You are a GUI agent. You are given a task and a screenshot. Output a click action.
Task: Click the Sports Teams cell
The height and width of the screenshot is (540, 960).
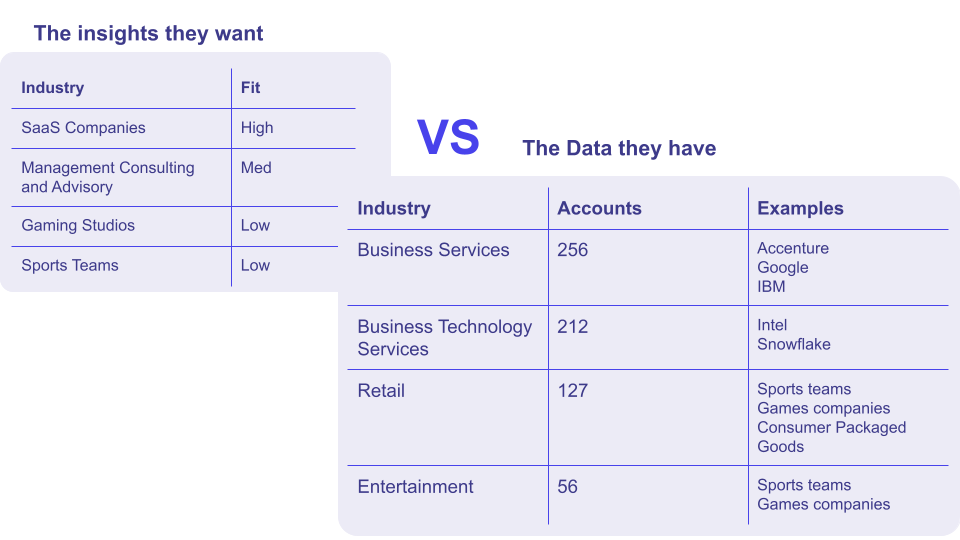pos(70,265)
